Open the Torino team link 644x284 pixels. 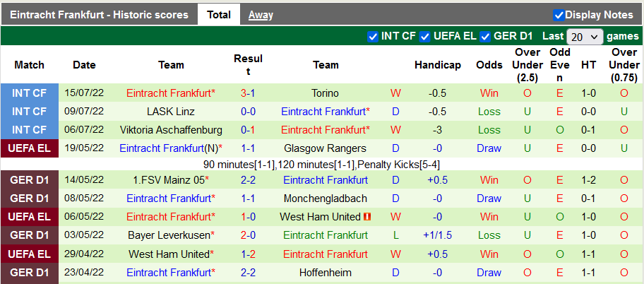coord(325,93)
